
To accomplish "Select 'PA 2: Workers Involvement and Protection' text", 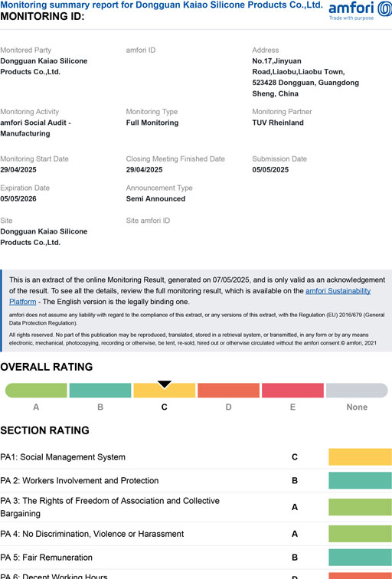I will click(80, 481).
